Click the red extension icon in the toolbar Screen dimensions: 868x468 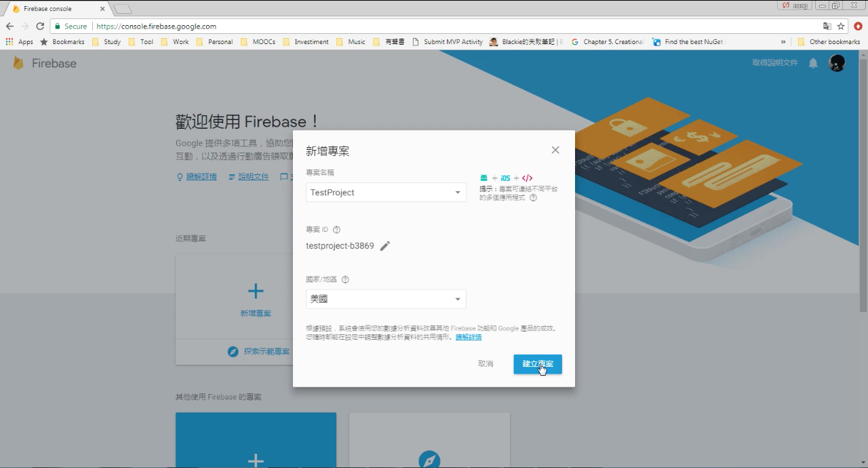tap(858, 26)
